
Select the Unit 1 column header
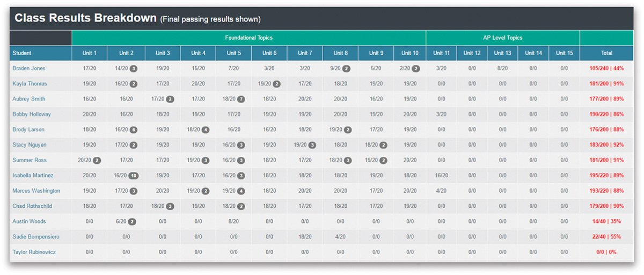click(90, 53)
